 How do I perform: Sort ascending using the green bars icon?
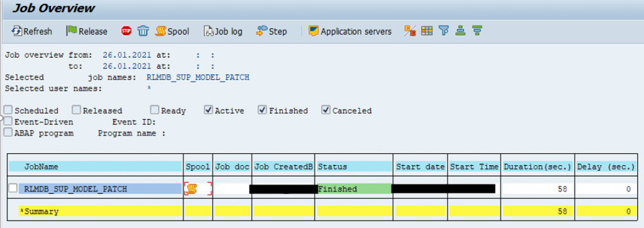pyautogui.click(x=460, y=31)
